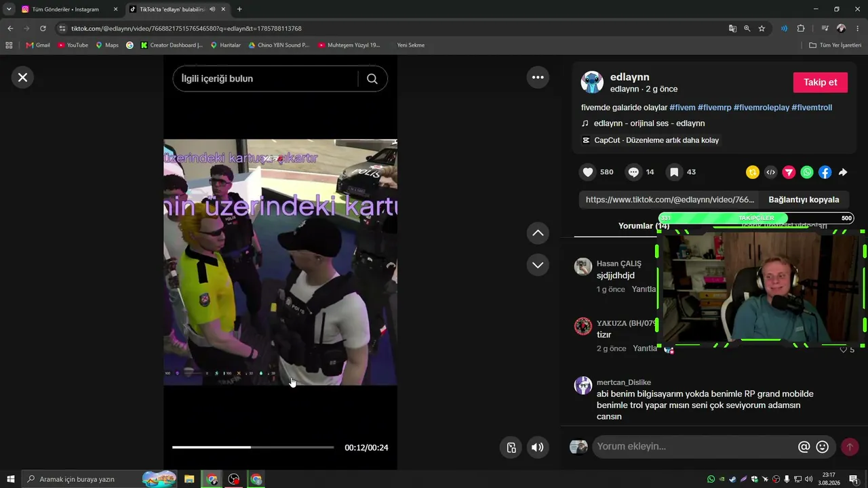This screenshot has height=488, width=868.
Task: Open the #fivemtroll hashtag
Action: pos(812,108)
